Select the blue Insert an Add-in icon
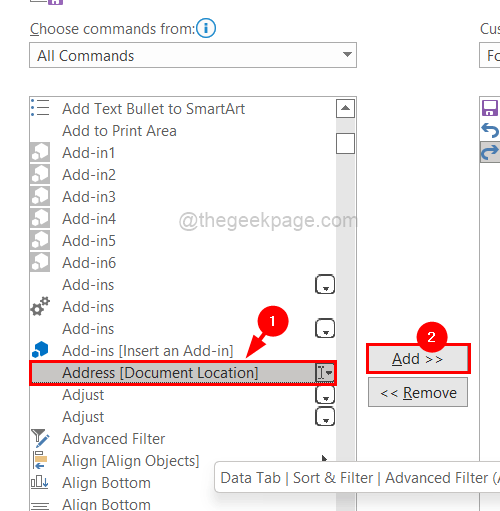The image size is (500, 511). tap(40, 350)
